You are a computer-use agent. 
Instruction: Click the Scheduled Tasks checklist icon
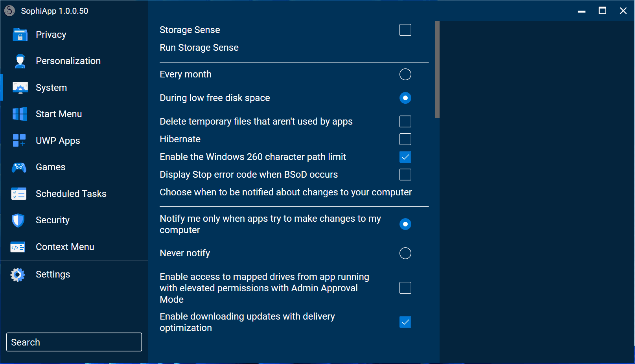tap(19, 194)
